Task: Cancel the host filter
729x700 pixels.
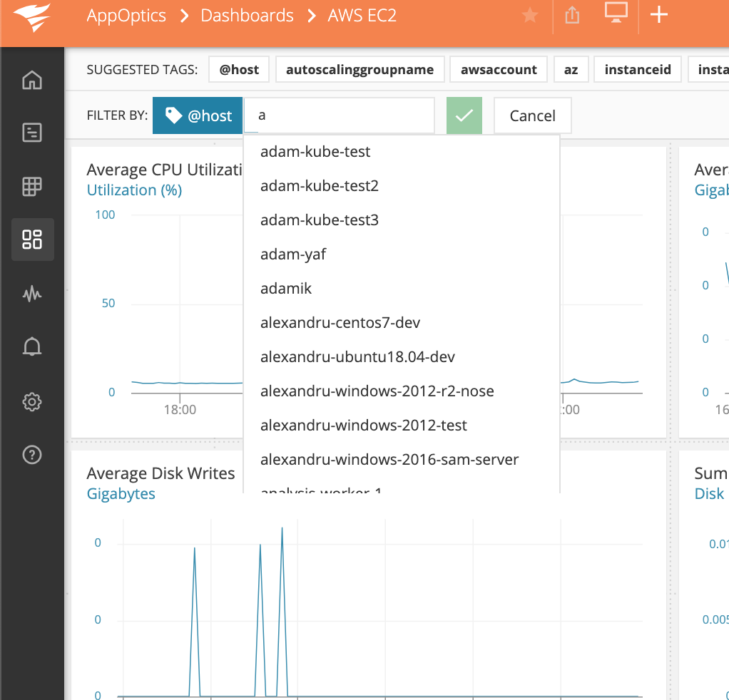Action: pyautogui.click(x=532, y=114)
